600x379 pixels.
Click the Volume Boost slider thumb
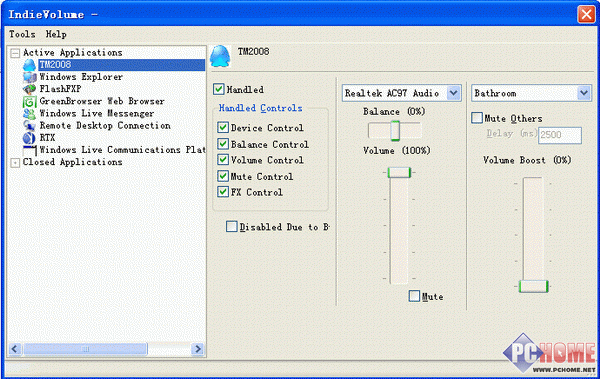[533, 286]
